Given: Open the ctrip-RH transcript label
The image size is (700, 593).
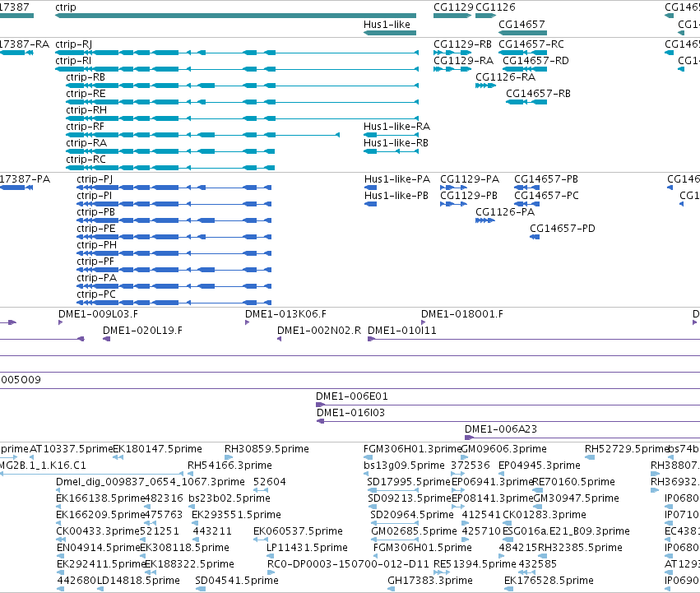Looking at the screenshot, I should coord(86,110).
